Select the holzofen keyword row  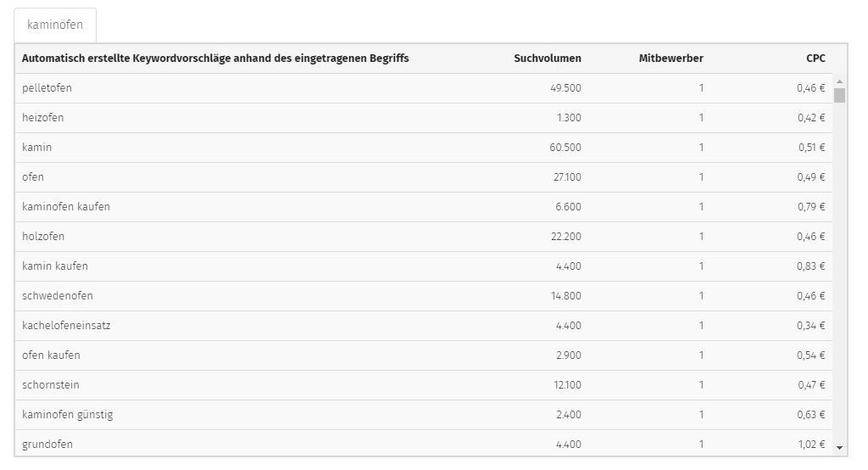coord(424,237)
